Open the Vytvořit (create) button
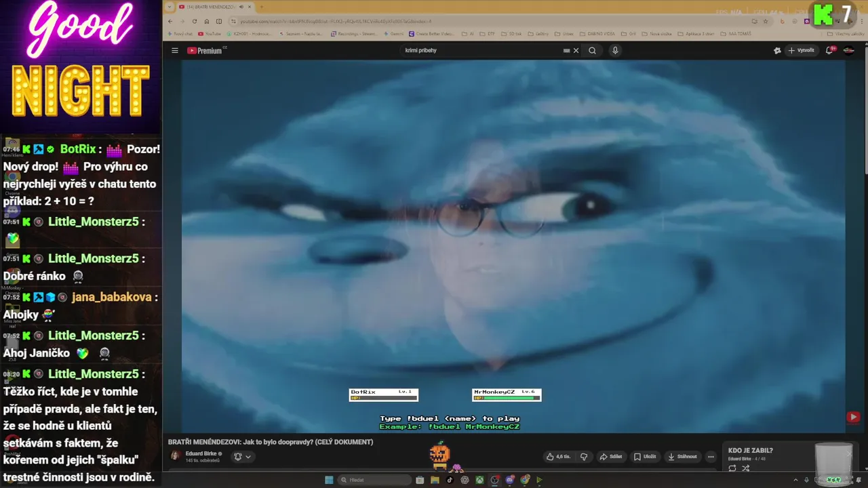The width and height of the screenshot is (868, 488). tap(801, 51)
